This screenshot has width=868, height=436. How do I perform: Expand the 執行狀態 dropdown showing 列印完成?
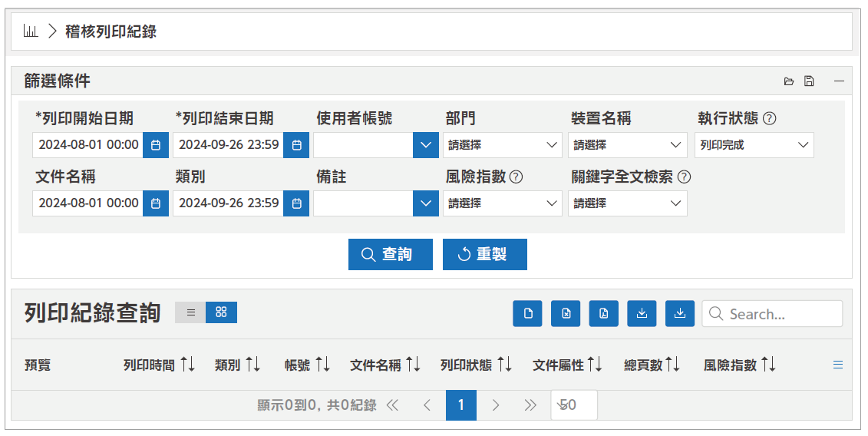pyautogui.click(x=754, y=144)
